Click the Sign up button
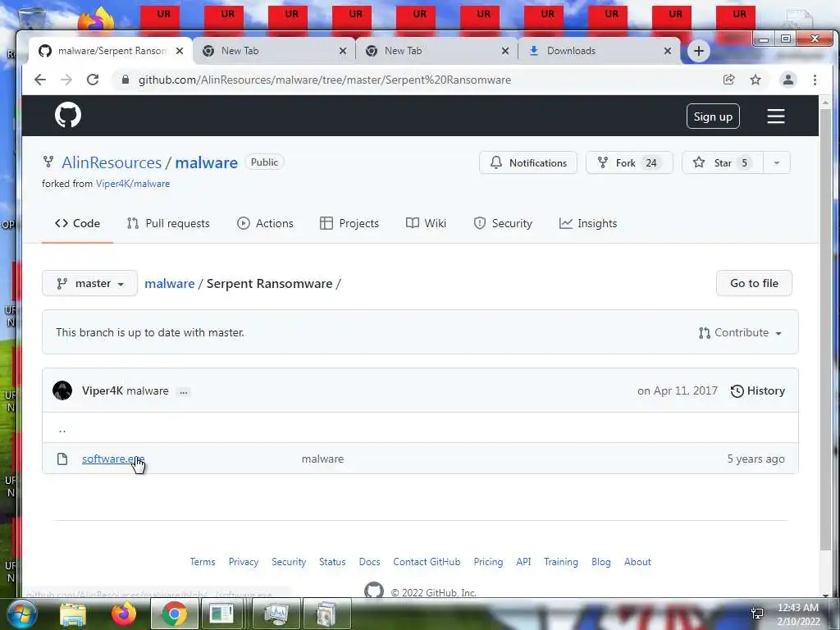 pyautogui.click(x=713, y=116)
